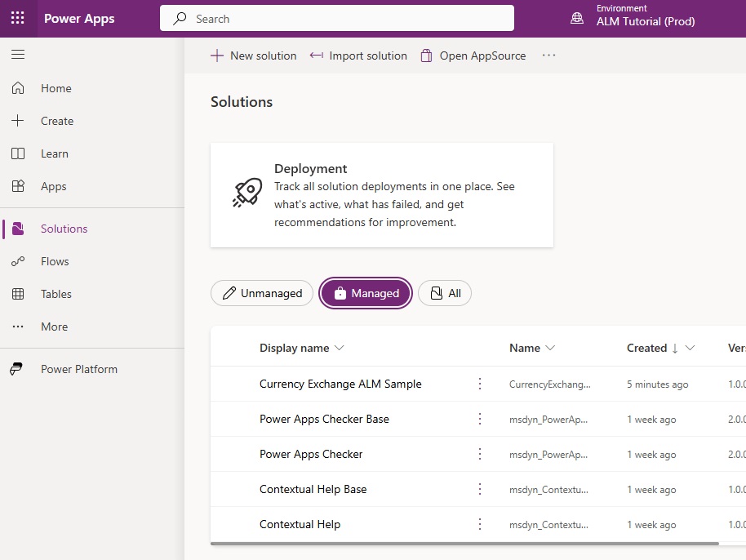Expand the Display name column dropdown
The image size is (746, 560).
tap(340, 348)
